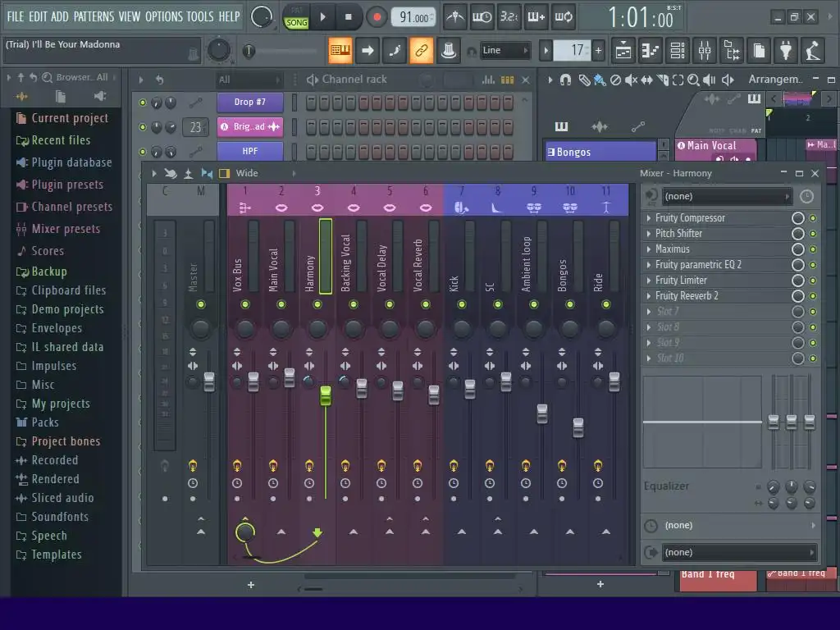The height and width of the screenshot is (630, 840).
Task: Open the Plugin picker plug icon
Action: [x=786, y=51]
